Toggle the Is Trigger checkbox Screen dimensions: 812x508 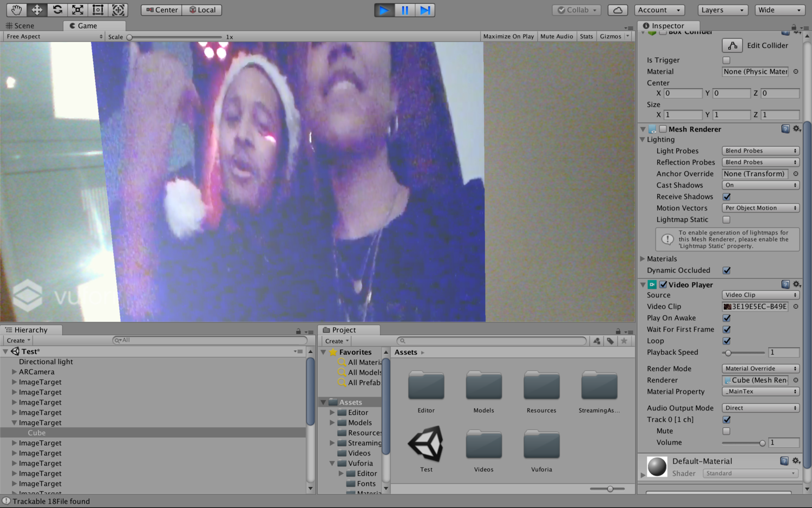pyautogui.click(x=726, y=60)
